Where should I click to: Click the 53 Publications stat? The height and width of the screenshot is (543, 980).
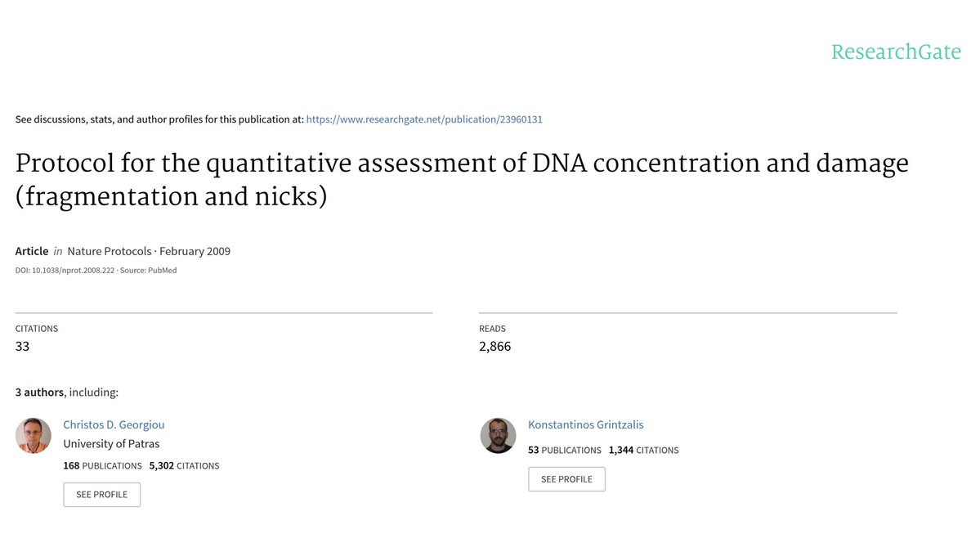click(x=564, y=450)
